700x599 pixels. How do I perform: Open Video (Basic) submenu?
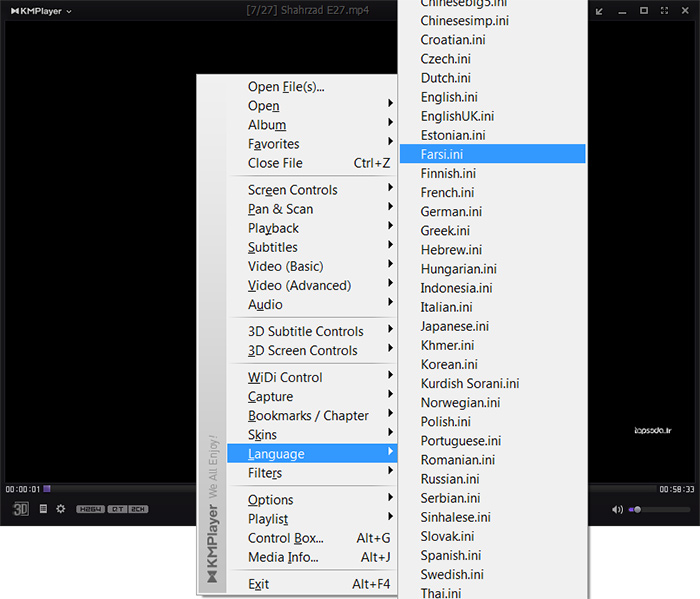[312, 266]
